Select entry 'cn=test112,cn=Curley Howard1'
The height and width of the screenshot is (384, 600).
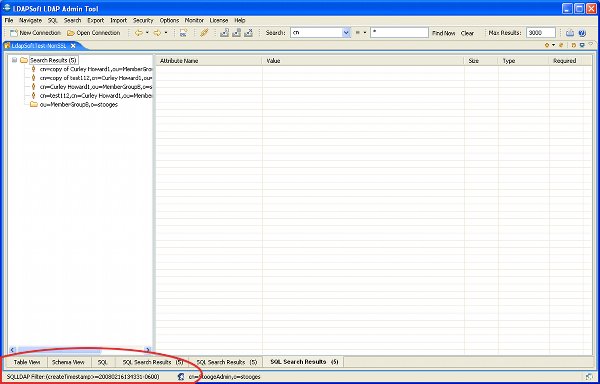tap(96, 95)
